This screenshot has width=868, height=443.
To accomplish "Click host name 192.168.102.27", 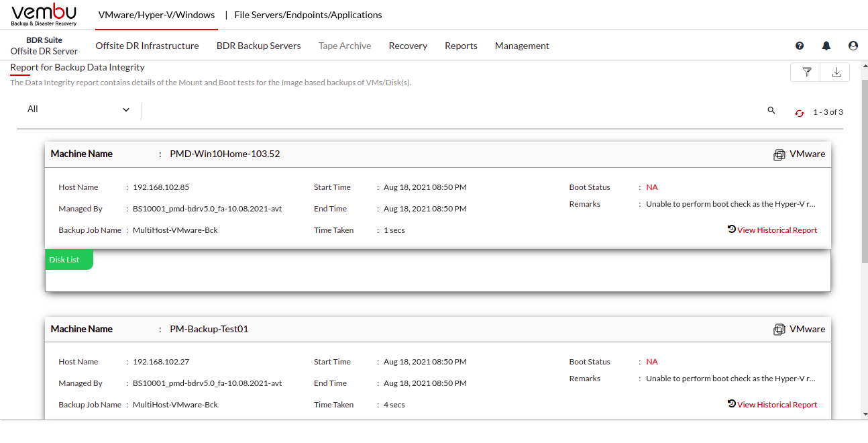I will pyautogui.click(x=161, y=362).
